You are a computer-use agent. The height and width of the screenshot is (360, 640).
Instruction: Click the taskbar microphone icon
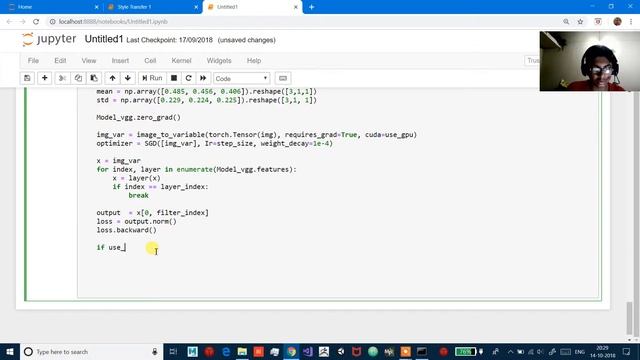click(x=155, y=351)
